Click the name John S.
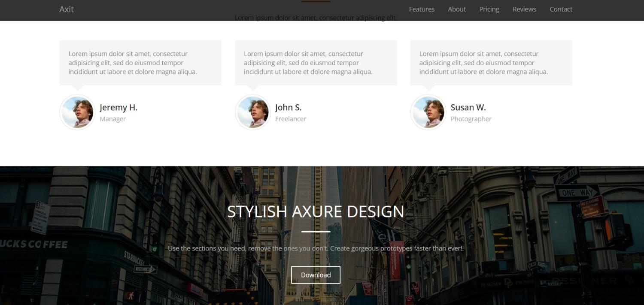644x305 pixels. [x=288, y=108]
